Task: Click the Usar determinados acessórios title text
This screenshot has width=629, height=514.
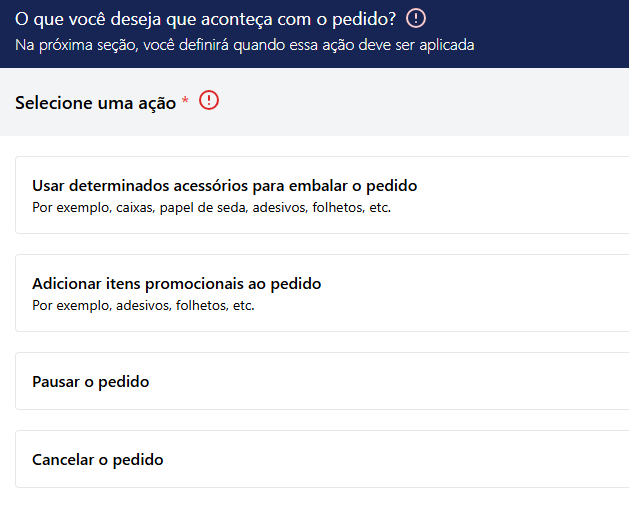Action: [x=225, y=186]
